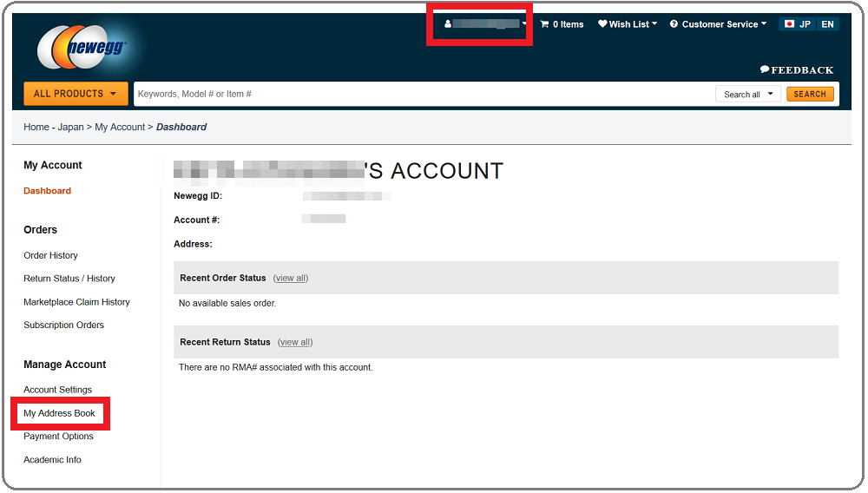The height and width of the screenshot is (493, 868).
Task: Click the 'Newegg ID:' label
Action: tap(198, 196)
